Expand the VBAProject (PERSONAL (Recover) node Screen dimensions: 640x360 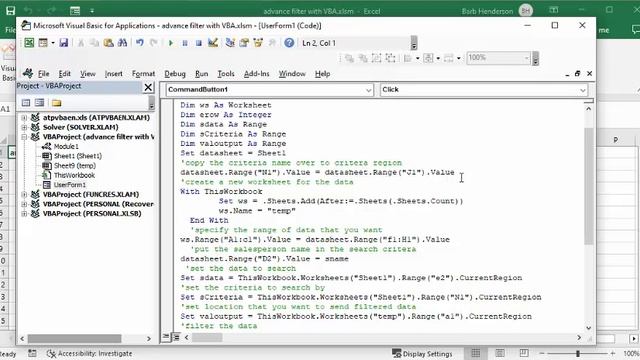tap(24, 204)
